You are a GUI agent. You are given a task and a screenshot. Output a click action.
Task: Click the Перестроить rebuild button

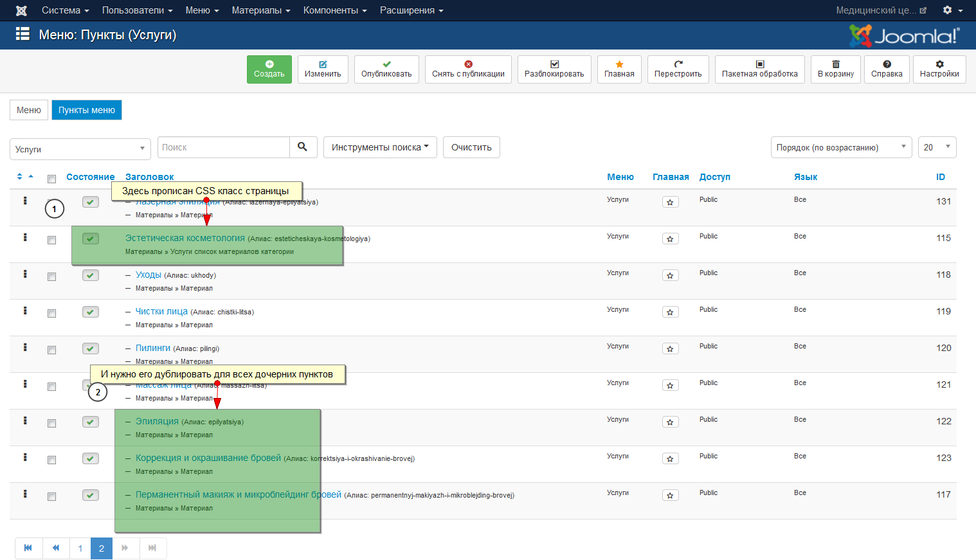pyautogui.click(x=678, y=69)
